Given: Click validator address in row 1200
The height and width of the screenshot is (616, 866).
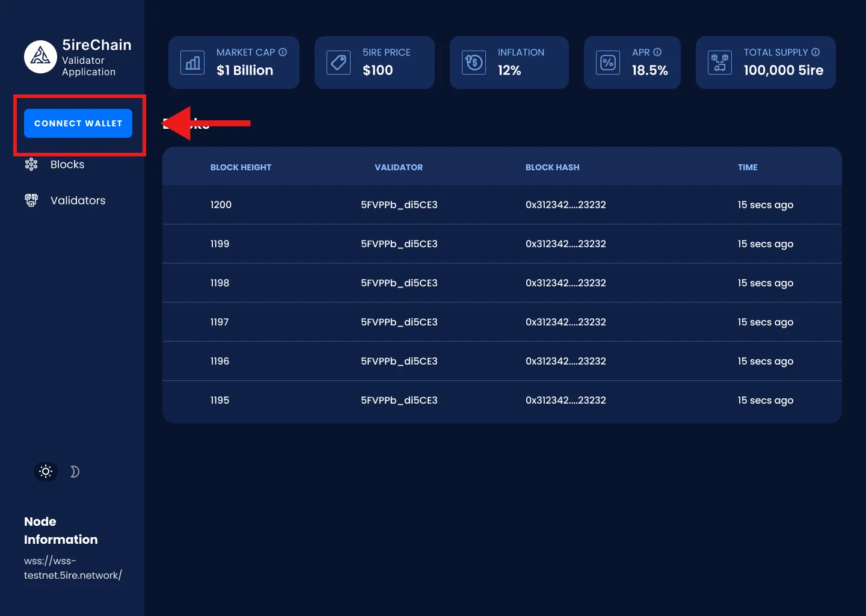Looking at the screenshot, I should (x=399, y=205).
